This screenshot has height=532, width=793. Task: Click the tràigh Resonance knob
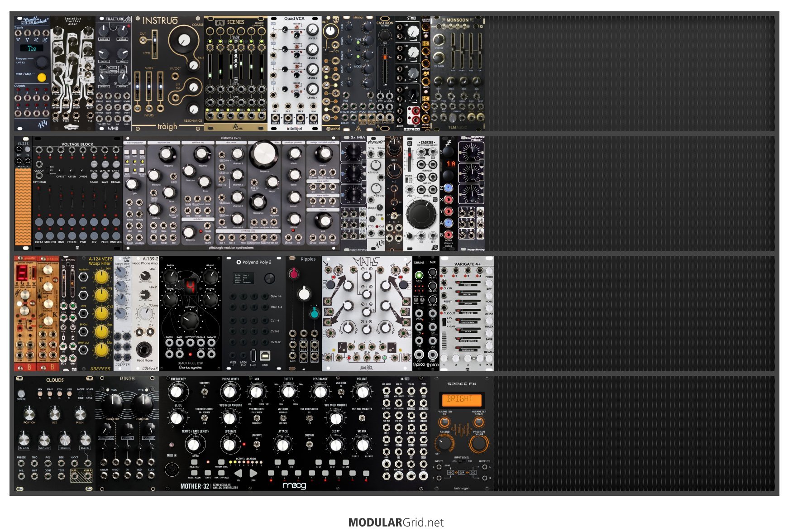pos(193,109)
